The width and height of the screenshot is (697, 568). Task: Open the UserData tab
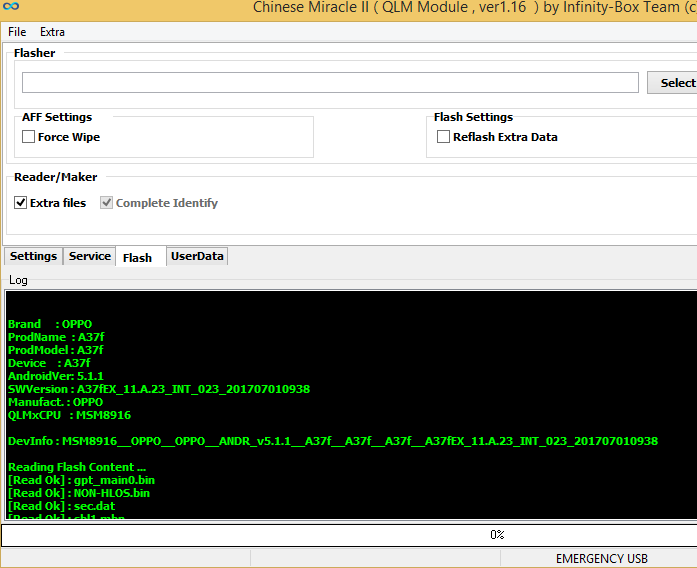pyautogui.click(x=197, y=256)
